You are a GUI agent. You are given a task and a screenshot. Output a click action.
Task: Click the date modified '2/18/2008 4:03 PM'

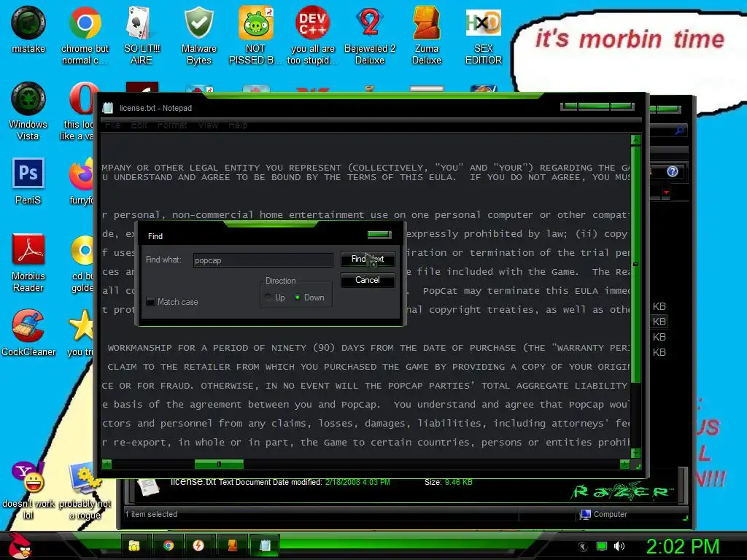[357, 483]
